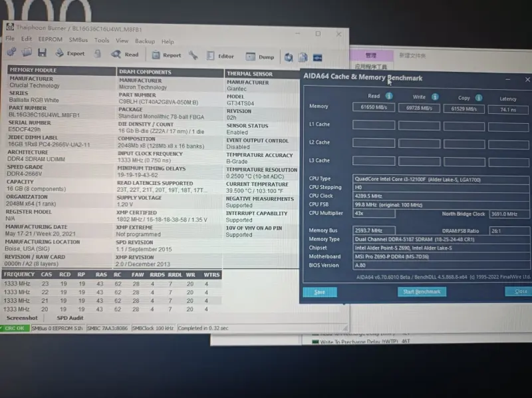Click the Save button in AIDA64
The width and height of the screenshot is (532, 398).
320,292
